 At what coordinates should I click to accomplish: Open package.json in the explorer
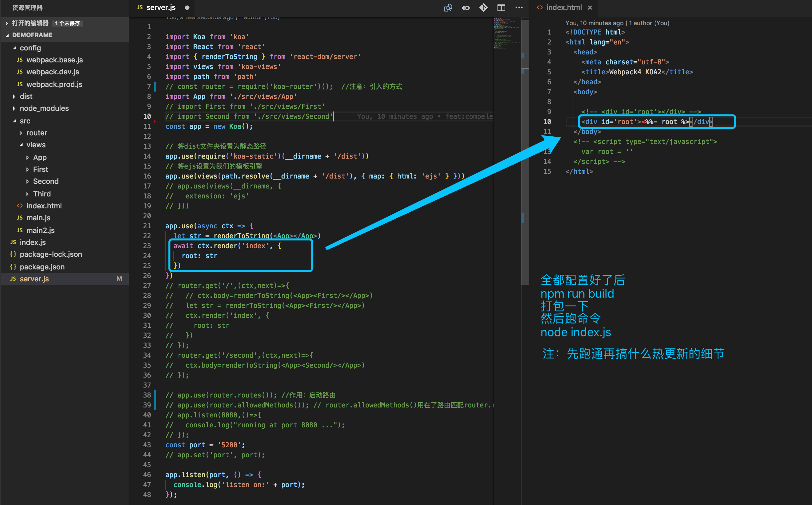pos(65,266)
